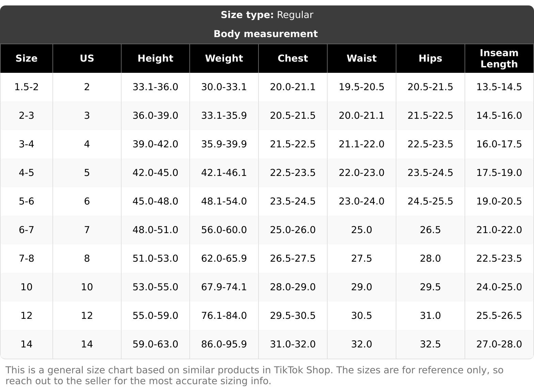The height and width of the screenshot is (392, 534).
Task: Click the Waist column header
Action: pos(362,59)
